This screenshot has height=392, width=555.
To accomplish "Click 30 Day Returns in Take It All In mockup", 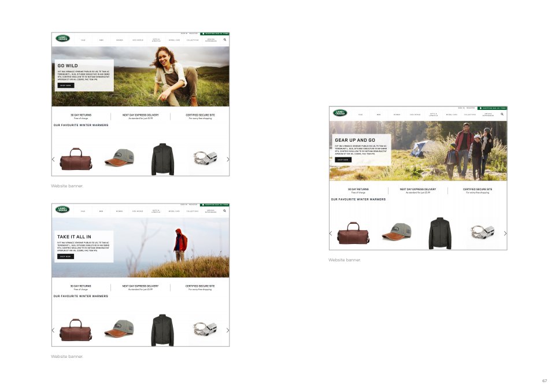I will coord(80,287).
